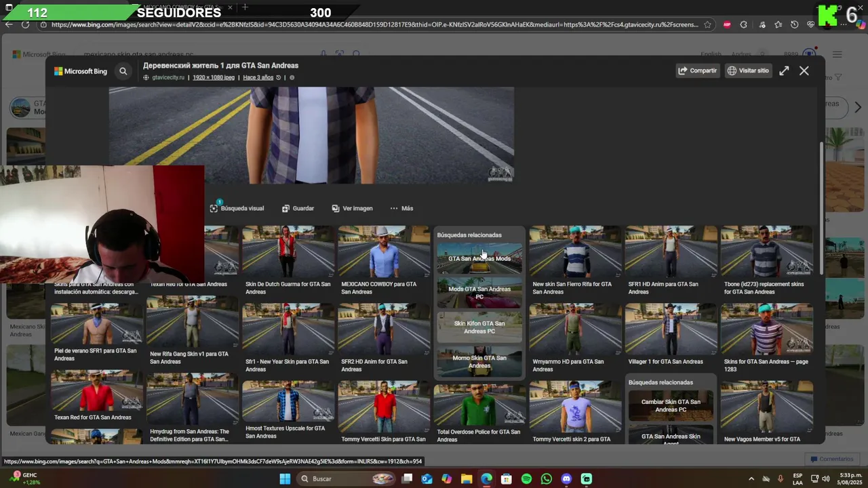
Task: Open Outlook from the taskbar
Action: [x=427, y=479]
